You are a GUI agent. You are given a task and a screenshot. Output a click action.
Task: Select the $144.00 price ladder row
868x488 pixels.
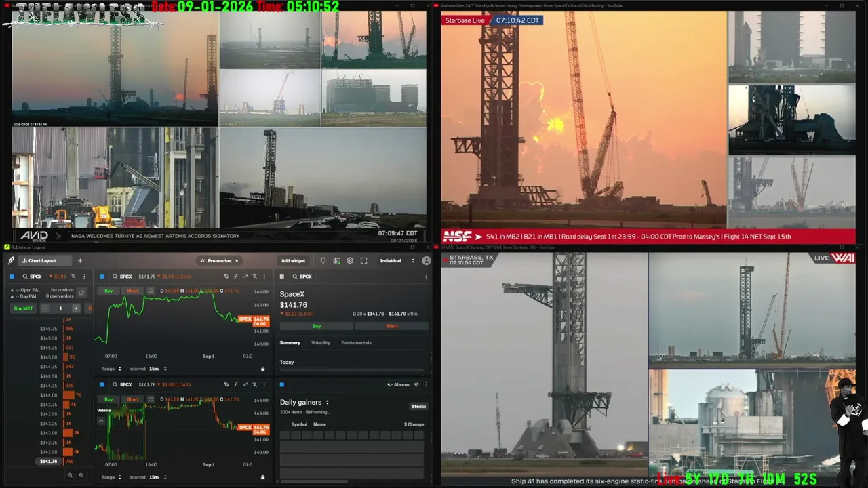coord(49,395)
